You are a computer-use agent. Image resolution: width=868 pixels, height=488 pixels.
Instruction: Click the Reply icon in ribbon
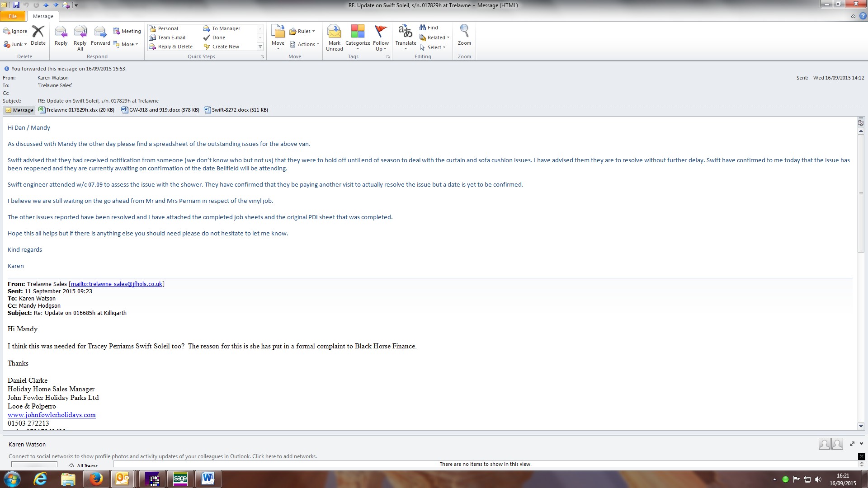point(61,32)
